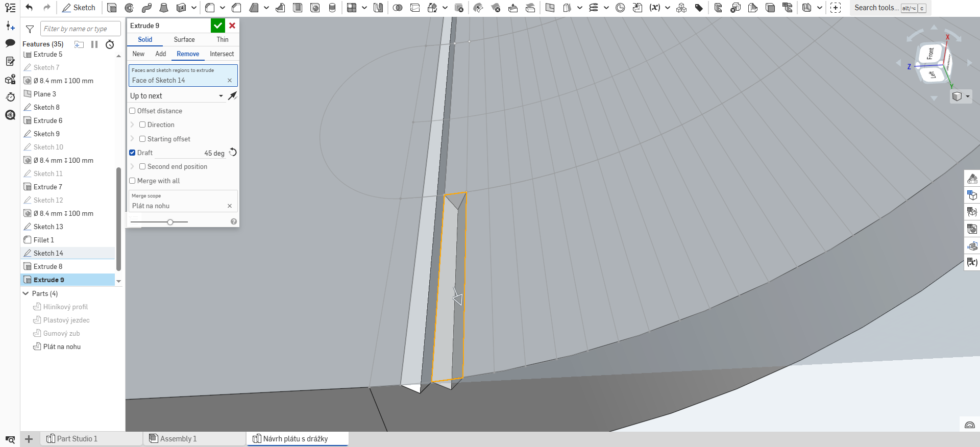Expand the Second end position section
Viewport: 980px width, 447px height.
tap(132, 167)
